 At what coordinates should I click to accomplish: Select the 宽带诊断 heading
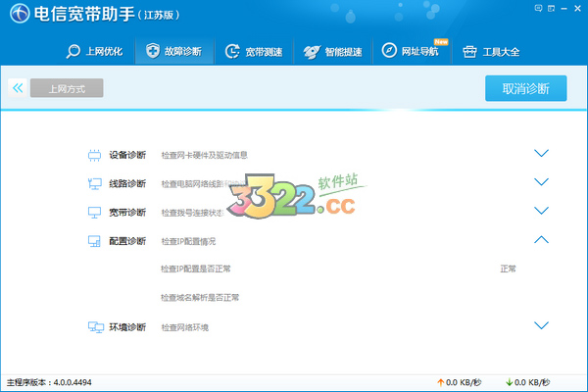(x=127, y=213)
